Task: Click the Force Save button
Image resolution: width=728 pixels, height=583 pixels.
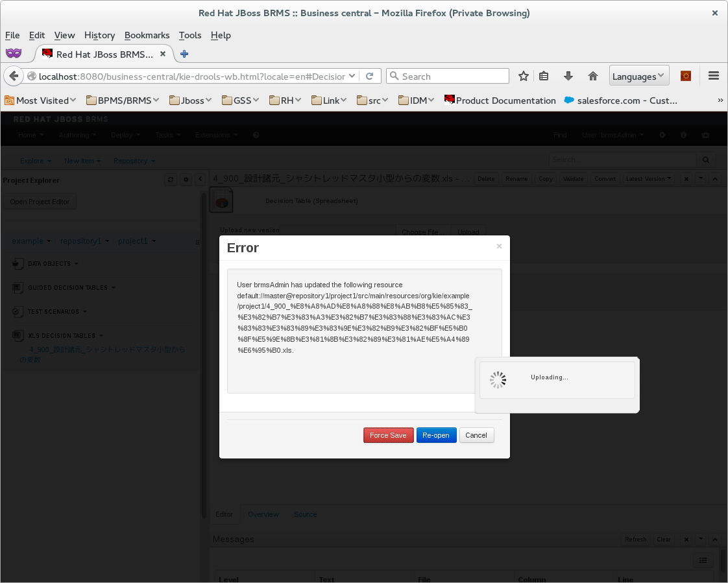Action: pyautogui.click(x=388, y=435)
